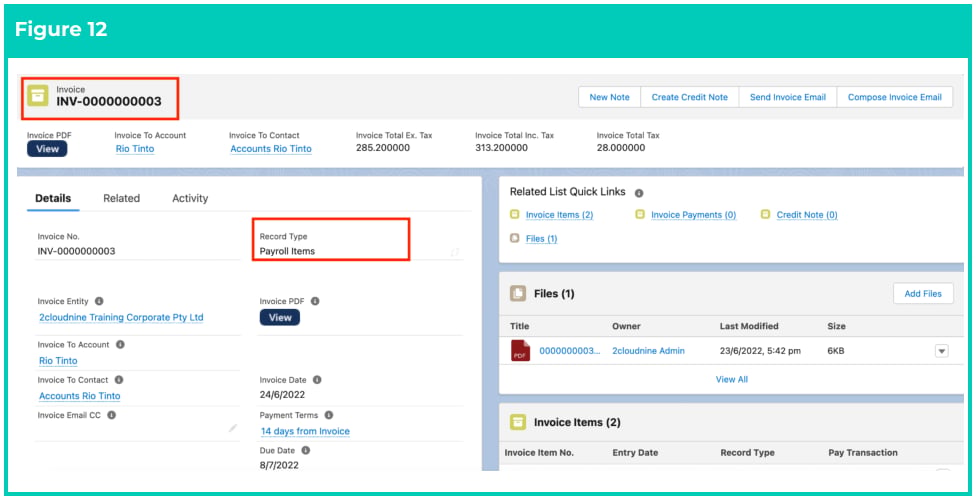This screenshot has width=976, height=500.
Task: Click the Invoice Date value 24/6/2022
Action: point(282,395)
